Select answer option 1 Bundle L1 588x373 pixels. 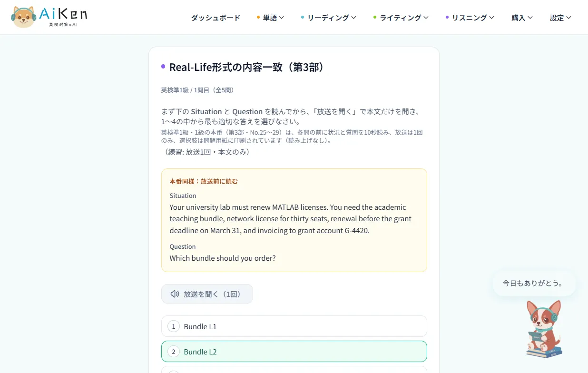click(294, 326)
